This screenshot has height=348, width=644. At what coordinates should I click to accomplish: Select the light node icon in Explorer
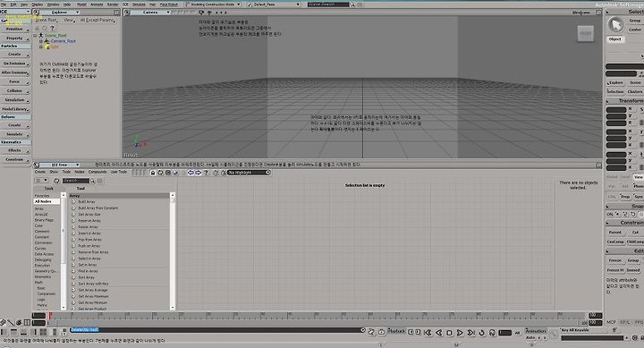coord(47,47)
